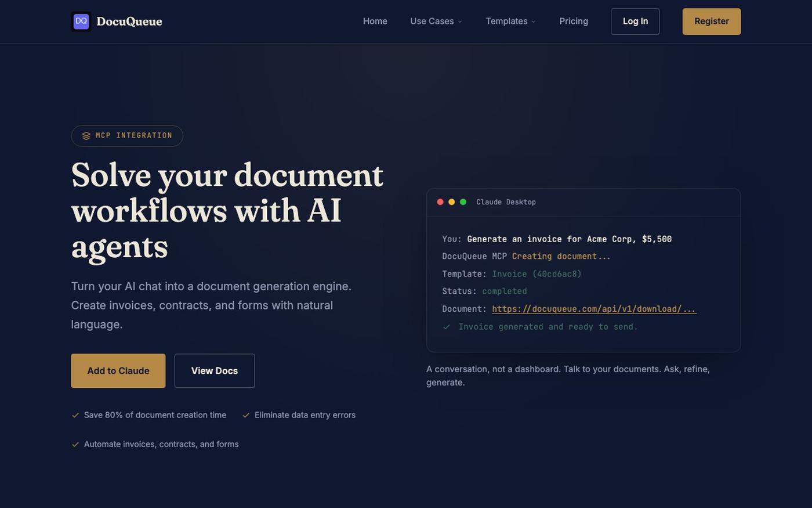Screen dimensions: 812x508
Task: Open View Docs button
Action: tap(215, 371)
